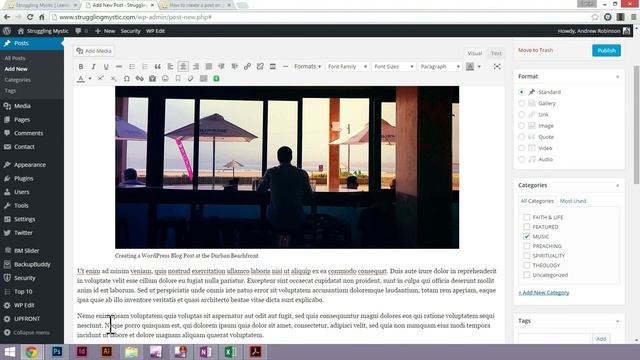Insert a hyperlink with the link icon
640x360 pixels.
tap(247, 67)
